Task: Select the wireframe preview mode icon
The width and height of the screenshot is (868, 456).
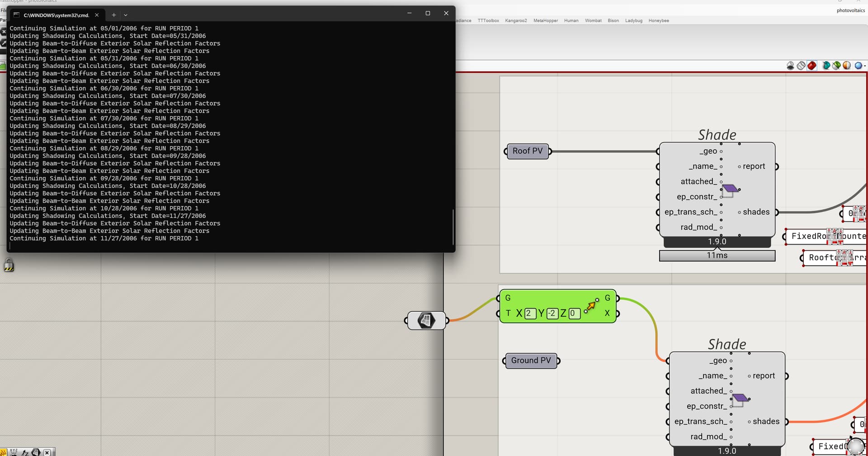Action: (801, 66)
